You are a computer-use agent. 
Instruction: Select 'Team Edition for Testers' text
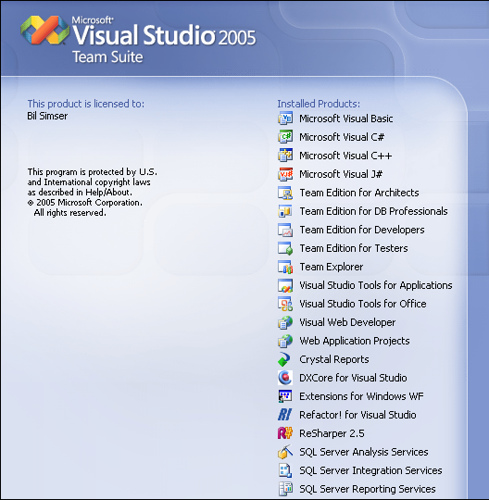(x=354, y=248)
